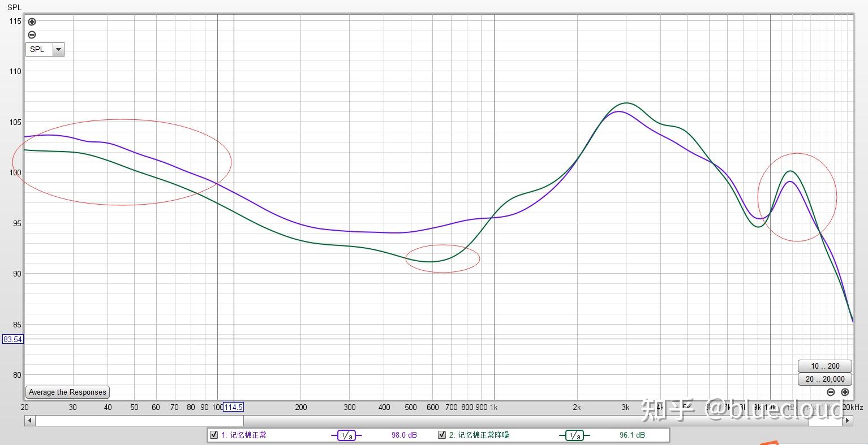Image resolution: width=868 pixels, height=445 pixels.
Task: Click the 3k label on frequency axis
Action: [625, 407]
